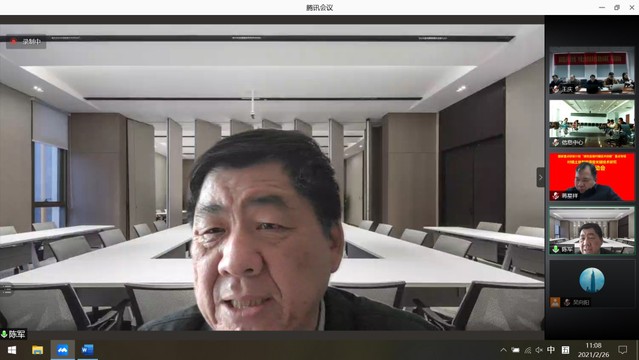Screen dimensions: 639x360
Task: Collapse the participant video sidebar with the arrow
Action: tap(540, 177)
